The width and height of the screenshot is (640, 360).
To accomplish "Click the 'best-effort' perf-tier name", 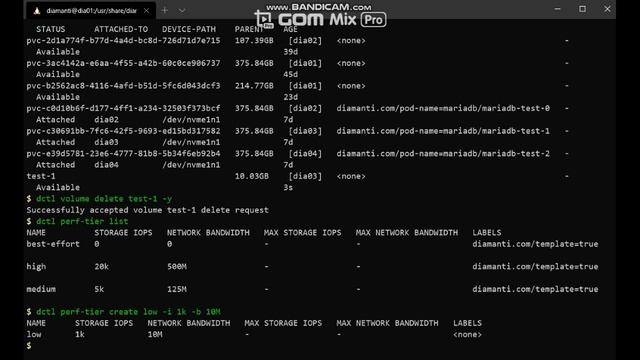I will point(53,244).
